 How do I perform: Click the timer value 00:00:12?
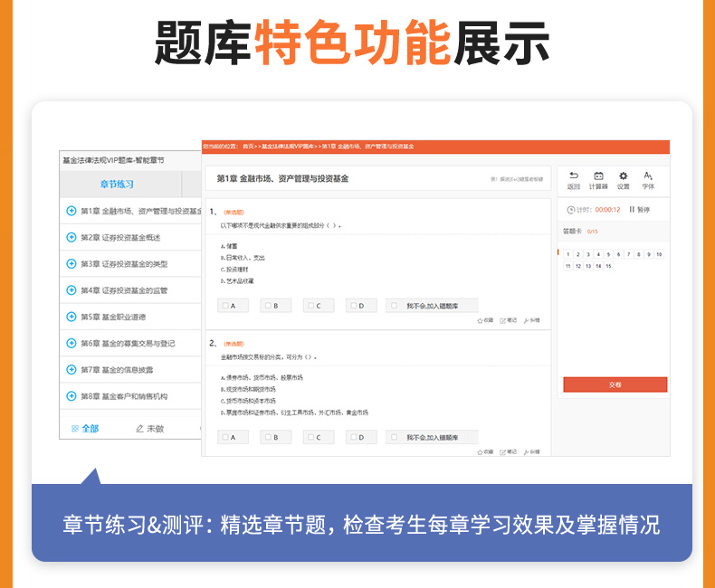[608, 210]
